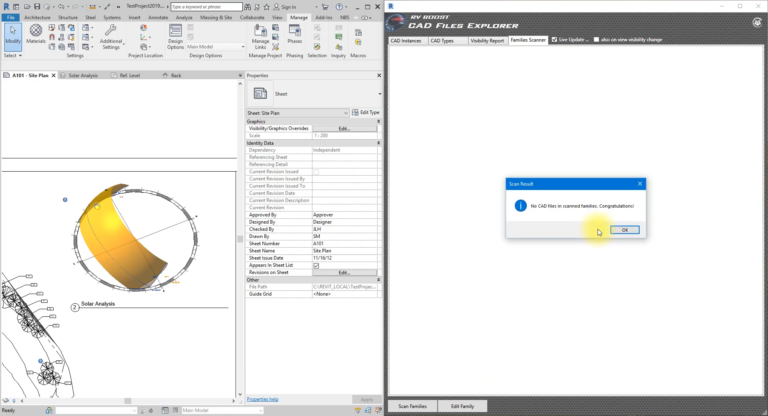The height and width of the screenshot is (416, 768).
Task: Click the Coordinates icon in Project Location
Action: pos(143,37)
